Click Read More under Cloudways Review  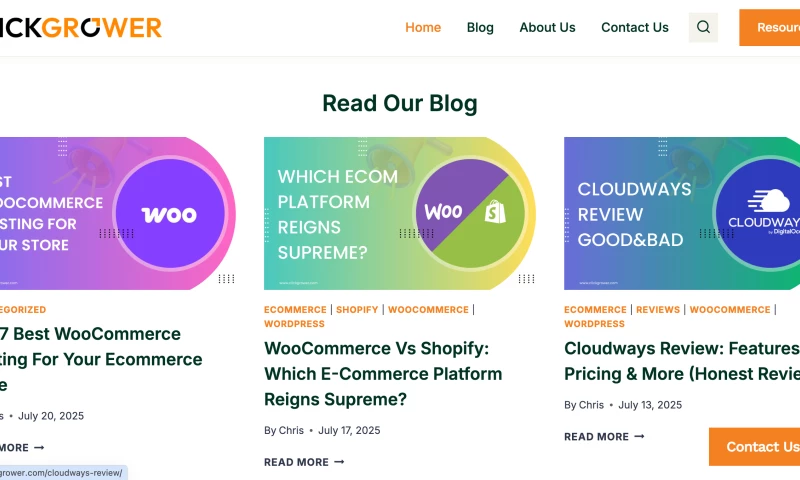pyautogui.click(x=604, y=437)
